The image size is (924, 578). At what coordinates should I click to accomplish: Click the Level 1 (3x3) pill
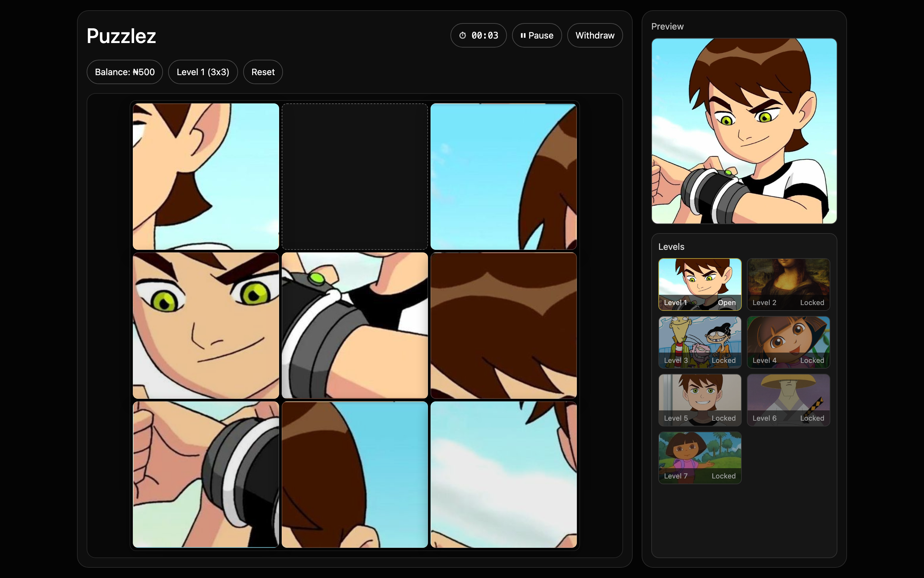click(x=203, y=72)
